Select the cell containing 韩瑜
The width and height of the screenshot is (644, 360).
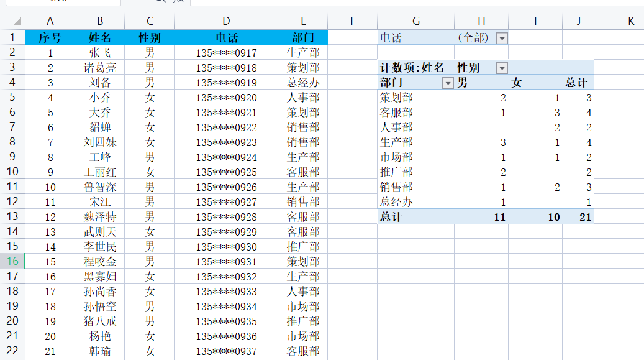[100, 351]
